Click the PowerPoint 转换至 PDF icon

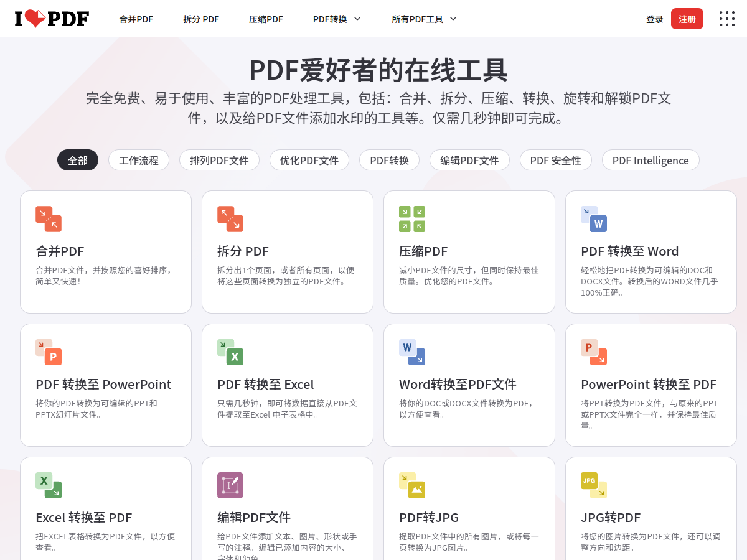tap(594, 352)
